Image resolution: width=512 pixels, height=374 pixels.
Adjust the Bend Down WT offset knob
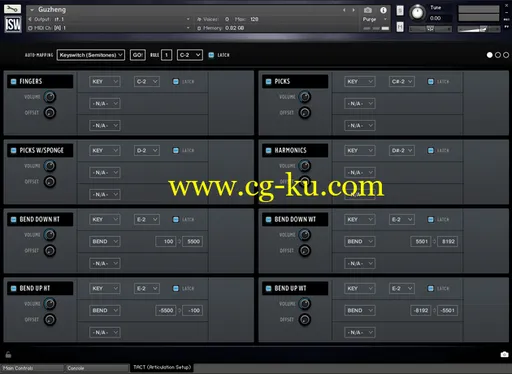(305, 251)
